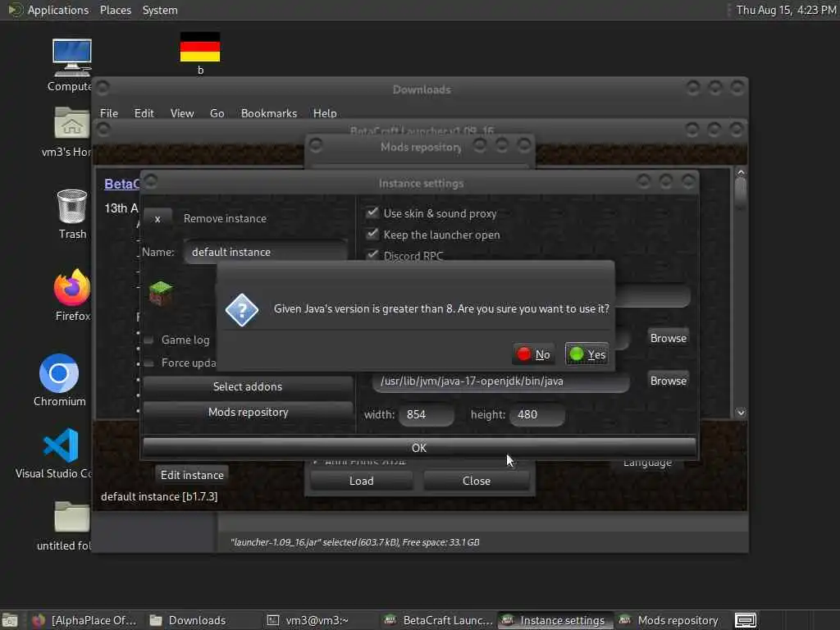Image resolution: width=840 pixels, height=630 pixels.
Task: Click Load in Mods repository window
Action: (x=362, y=481)
